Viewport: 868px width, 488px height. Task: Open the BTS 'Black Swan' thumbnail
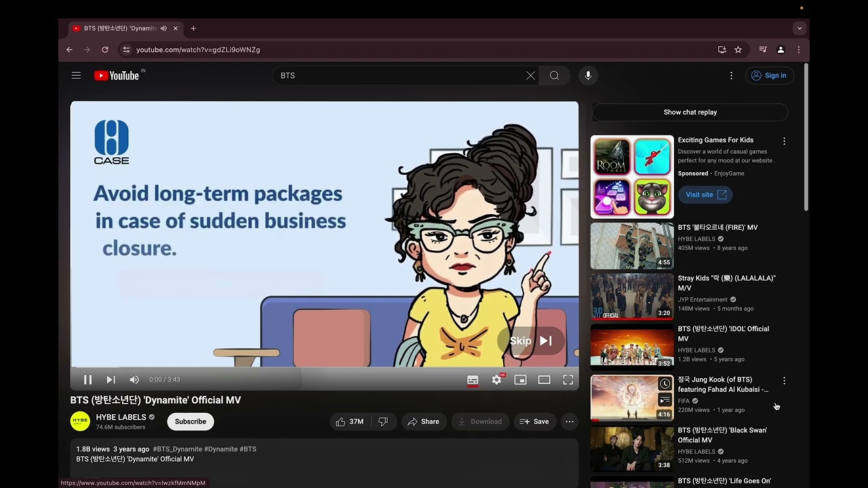coord(632,448)
